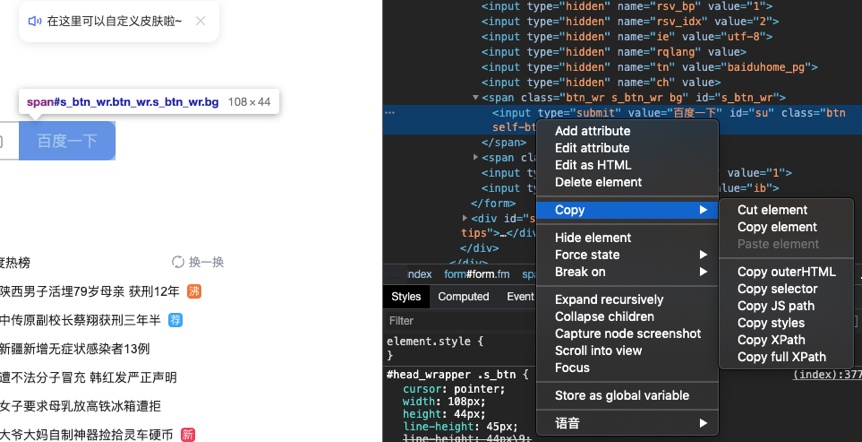Switch to the Computed tab
This screenshot has width=862, height=442.
pyautogui.click(x=463, y=297)
